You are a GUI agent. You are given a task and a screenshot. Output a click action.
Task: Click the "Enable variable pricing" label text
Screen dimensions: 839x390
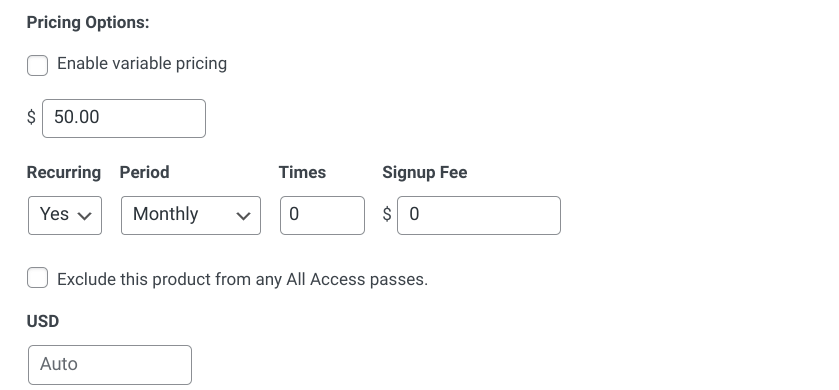click(142, 64)
